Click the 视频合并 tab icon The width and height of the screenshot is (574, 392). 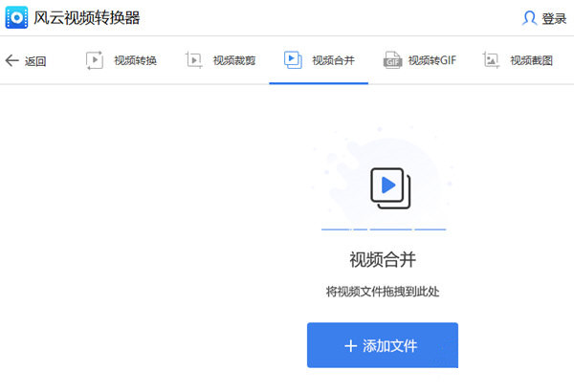pos(293,59)
